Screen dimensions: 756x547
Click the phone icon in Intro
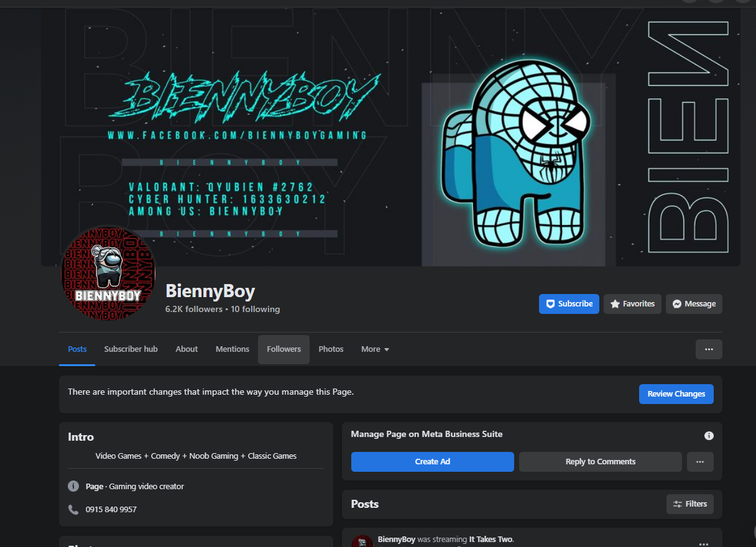[x=73, y=509]
